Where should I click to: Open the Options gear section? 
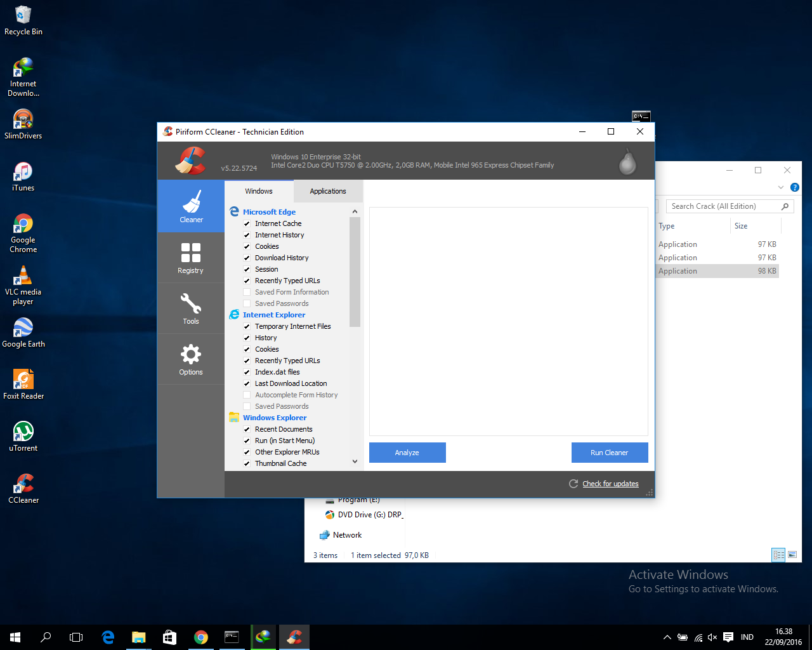point(191,359)
